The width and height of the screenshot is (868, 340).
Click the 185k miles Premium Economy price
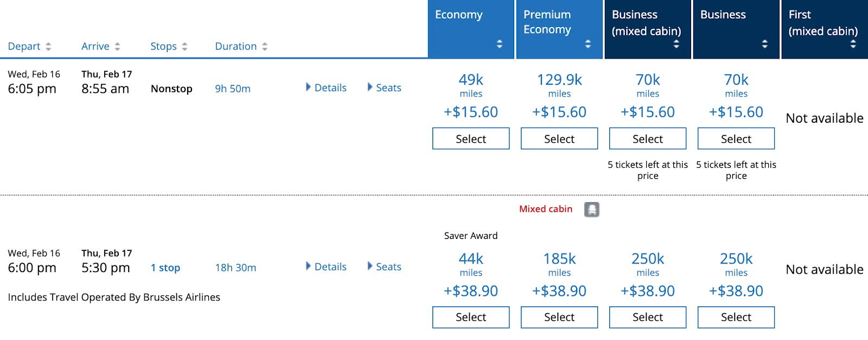coord(559,259)
